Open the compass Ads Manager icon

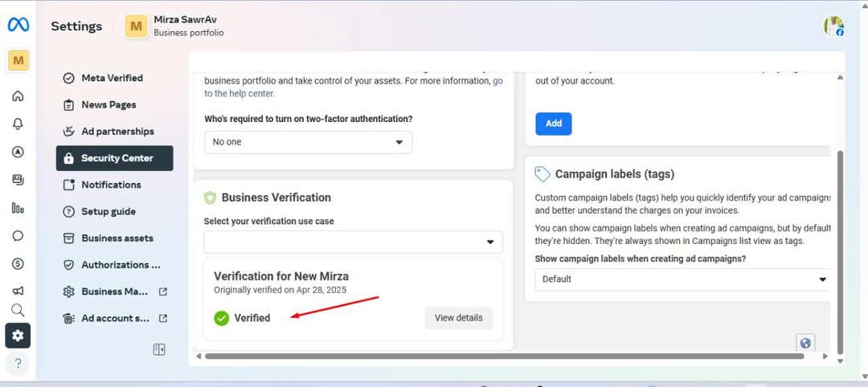[18, 152]
